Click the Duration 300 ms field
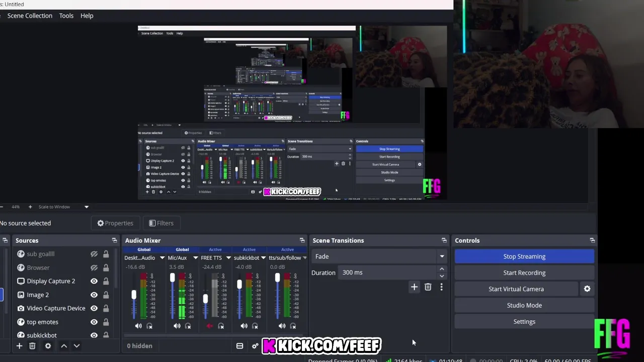The width and height of the screenshot is (644, 362). (x=388, y=273)
